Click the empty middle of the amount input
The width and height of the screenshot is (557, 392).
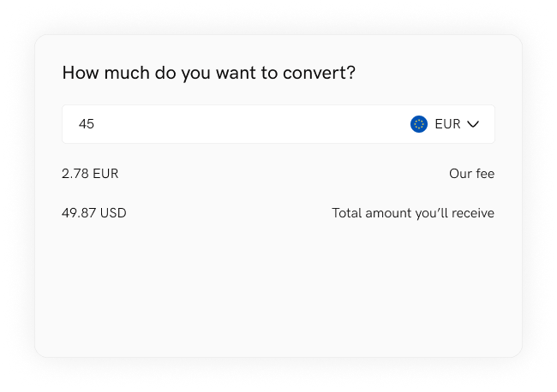(249, 124)
